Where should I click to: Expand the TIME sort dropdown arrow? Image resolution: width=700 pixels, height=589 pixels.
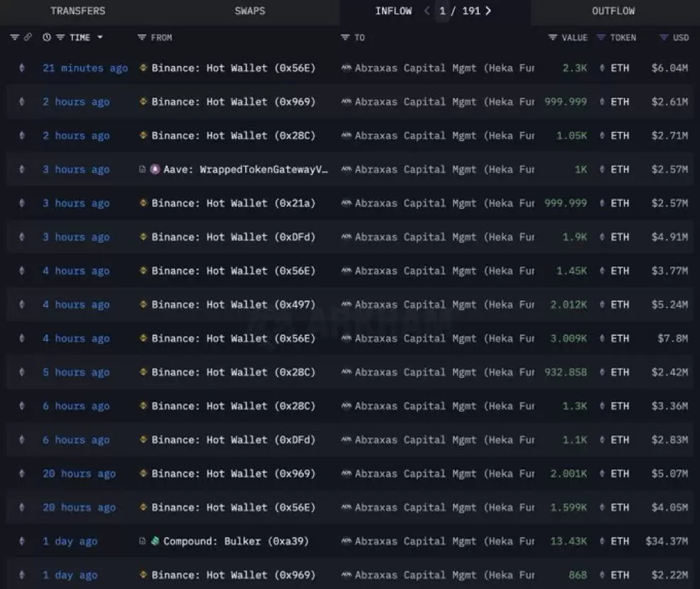pyautogui.click(x=100, y=38)
